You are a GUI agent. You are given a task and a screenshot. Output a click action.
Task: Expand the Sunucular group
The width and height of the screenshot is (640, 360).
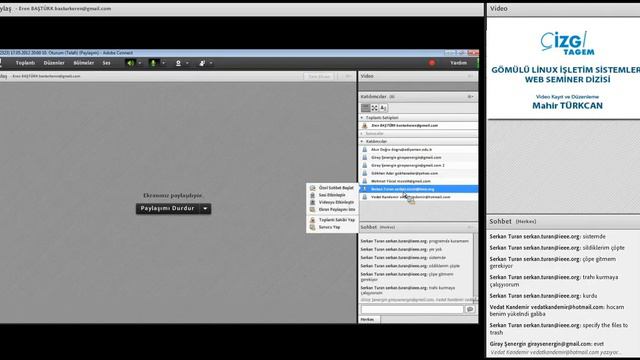362,133
